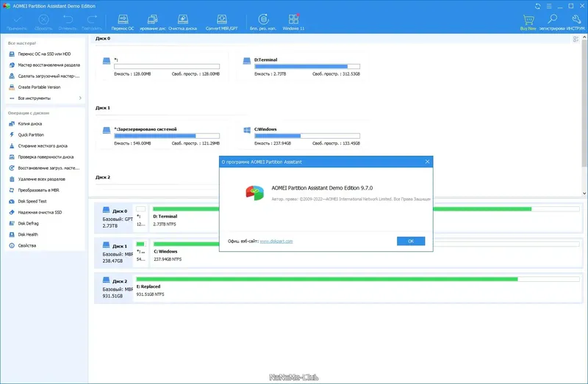Screen dimensions: 588x384
Task: Click Преобразовать в MBR icon
Action: (12, 190)
